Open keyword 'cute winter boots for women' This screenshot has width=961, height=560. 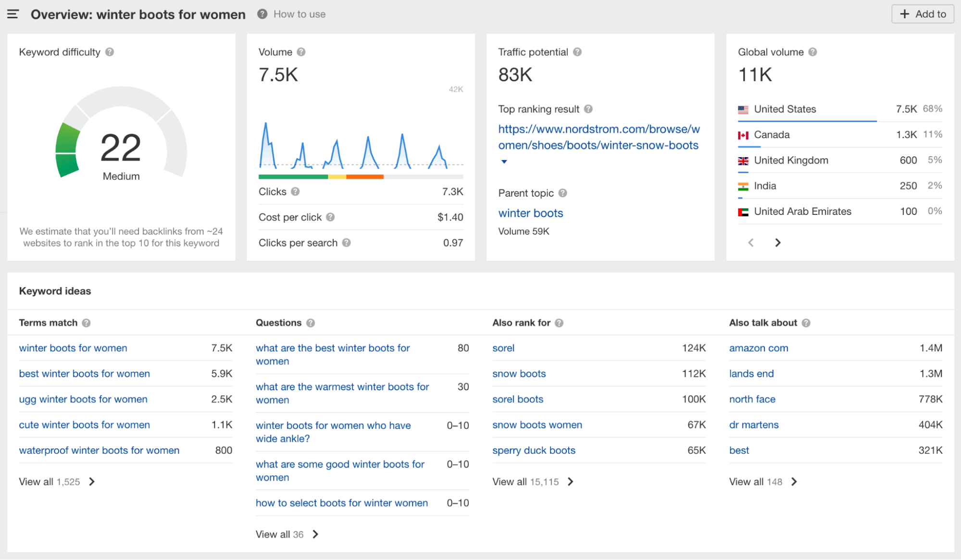85,425
